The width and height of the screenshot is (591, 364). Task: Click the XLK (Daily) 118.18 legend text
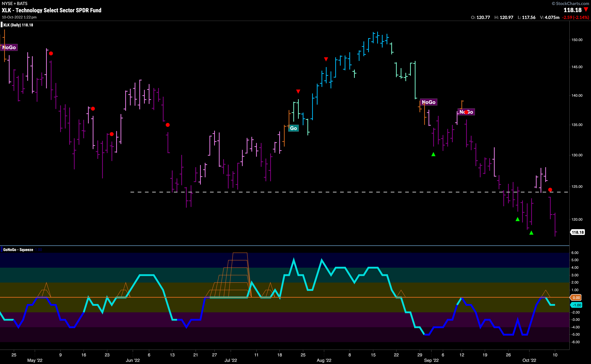click(x=18, y=25)
